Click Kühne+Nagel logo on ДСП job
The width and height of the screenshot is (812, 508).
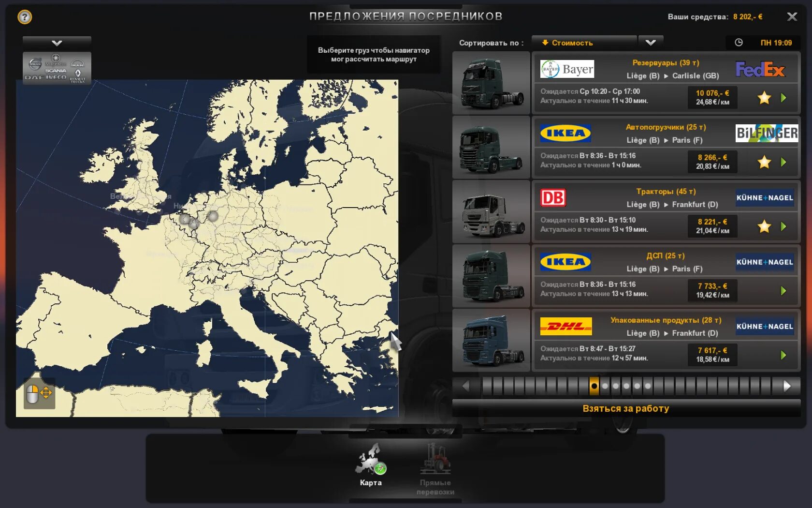coord(765,262)
